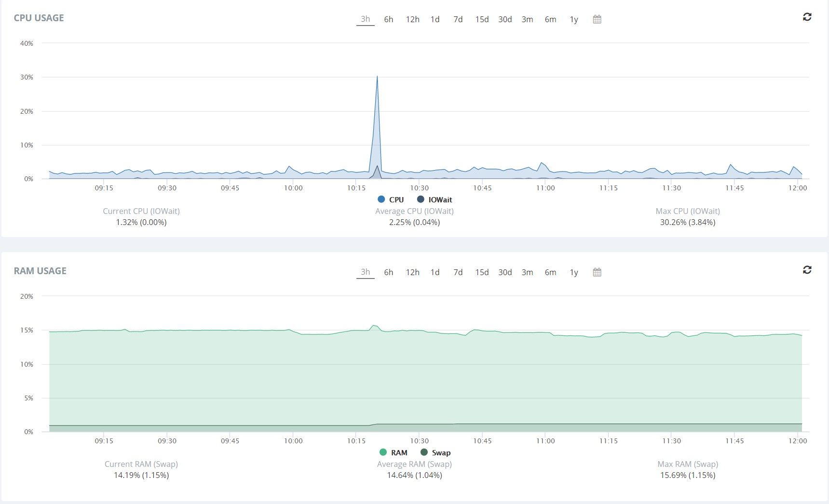Open the RAM Usage custom date calendar
Screen dimensions: 829x504
(x=597, y=272)
